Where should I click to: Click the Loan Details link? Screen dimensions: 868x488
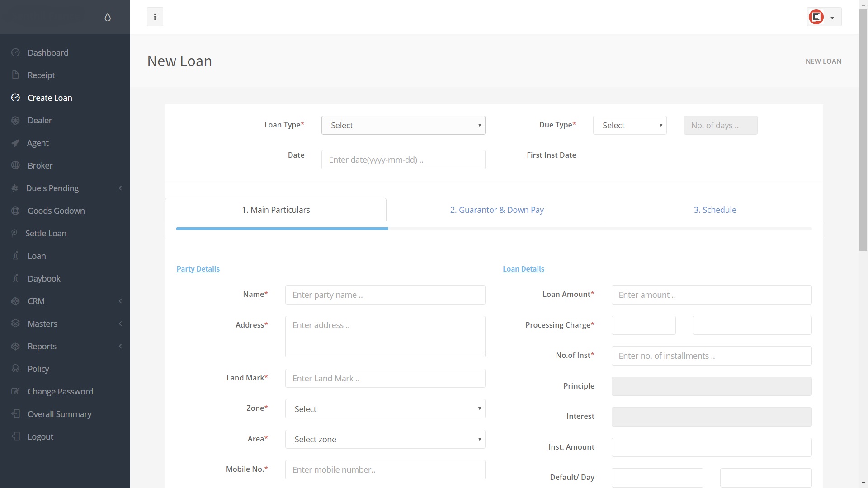point(523,269)
